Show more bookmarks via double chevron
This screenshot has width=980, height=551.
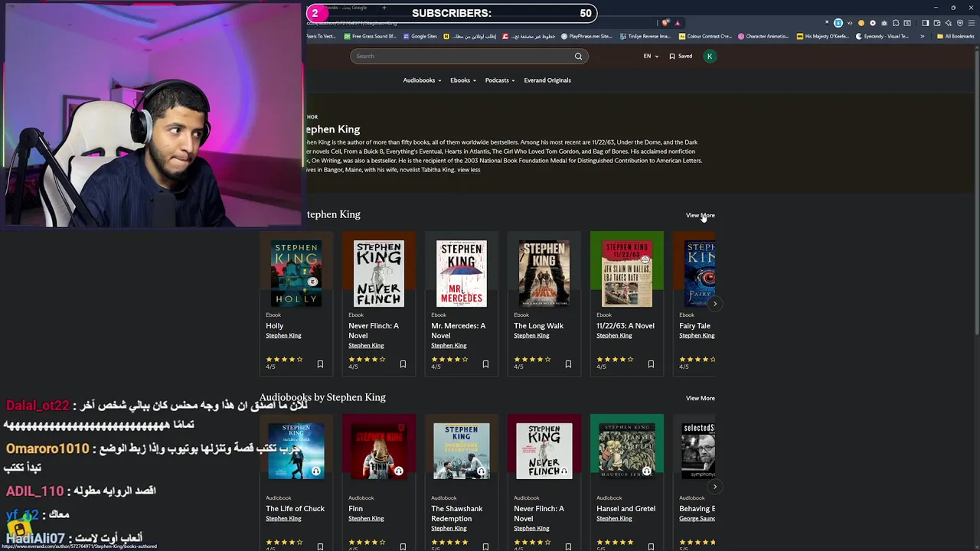923,36
